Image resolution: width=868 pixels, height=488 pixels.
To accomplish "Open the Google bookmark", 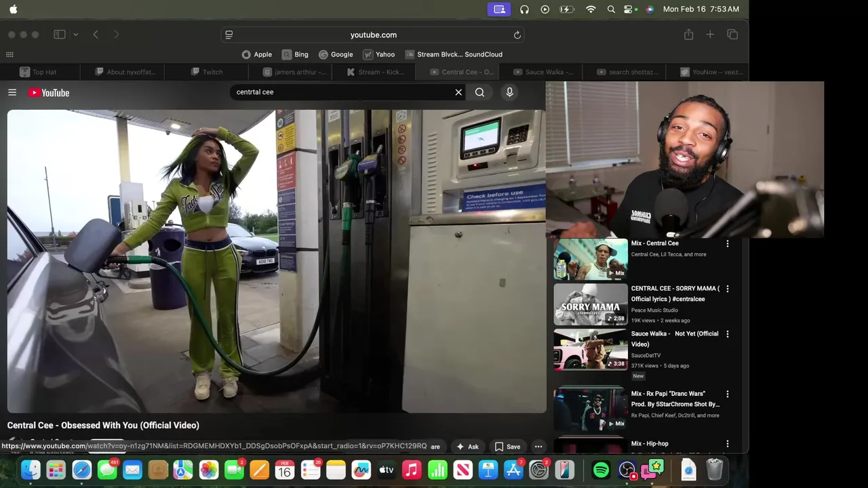I will click(x=336, y=54).
